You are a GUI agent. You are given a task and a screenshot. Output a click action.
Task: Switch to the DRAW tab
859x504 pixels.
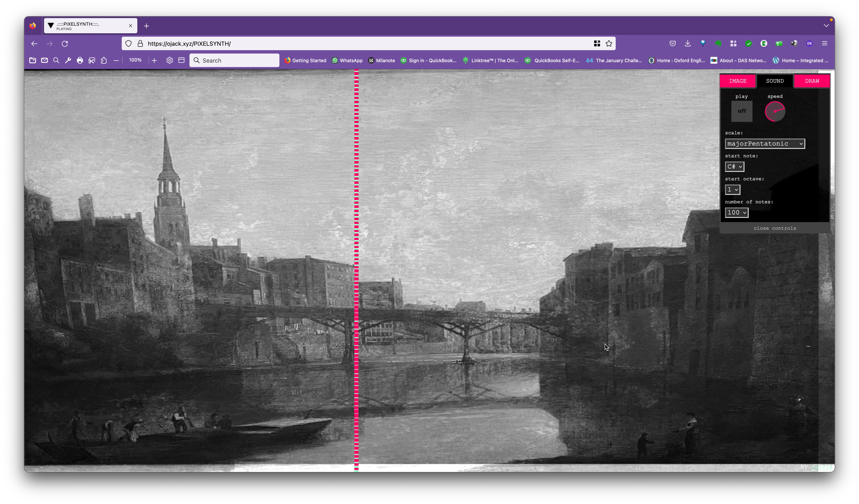[812, 81]
